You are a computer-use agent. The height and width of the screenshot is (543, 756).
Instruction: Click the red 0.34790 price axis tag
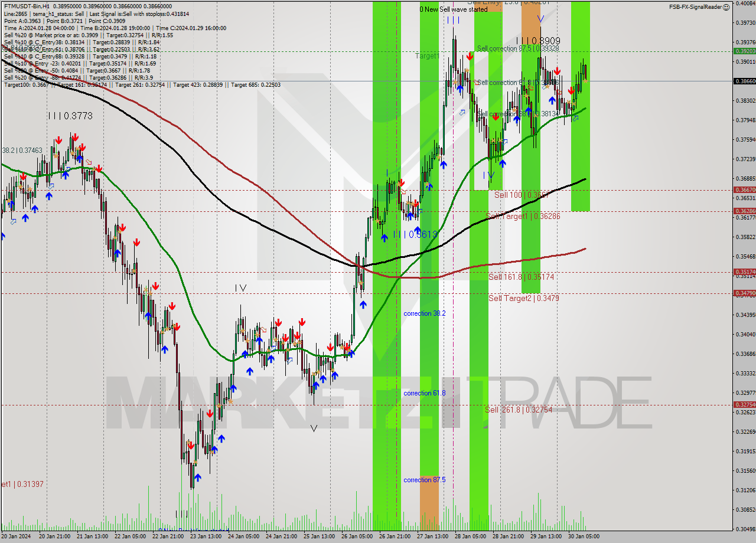[x=744, y=293]
